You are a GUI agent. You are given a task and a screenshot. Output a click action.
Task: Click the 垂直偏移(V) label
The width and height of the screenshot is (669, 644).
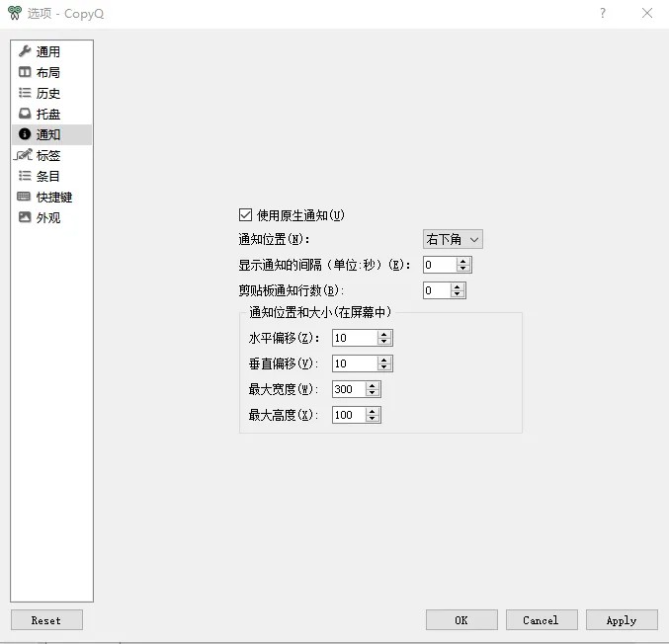[x=284, y=363]
